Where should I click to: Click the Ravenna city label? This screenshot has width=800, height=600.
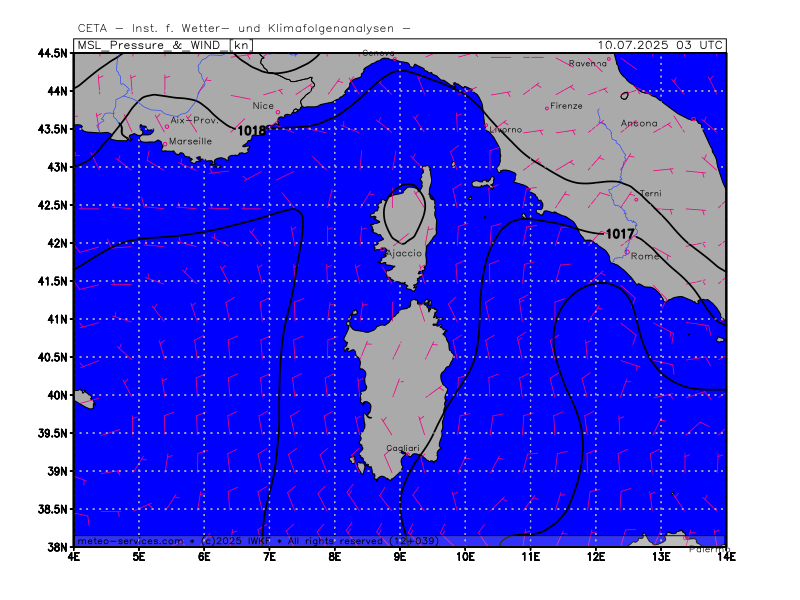click(x=588, y=63)
